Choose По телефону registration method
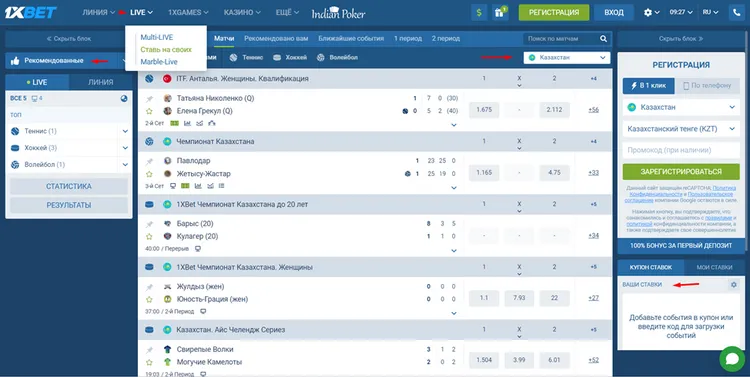Viewport: 750px width, 377px height. 707,86
